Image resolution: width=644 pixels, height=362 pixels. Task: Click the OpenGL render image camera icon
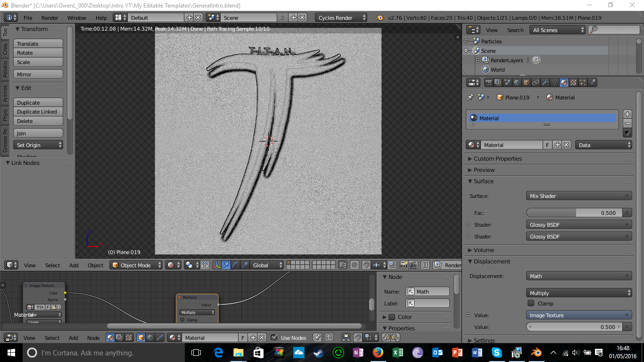[x=404, y=265]
